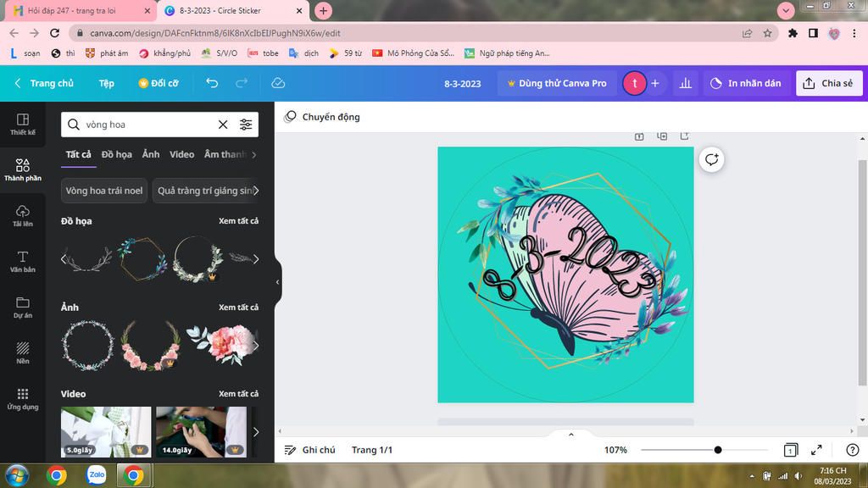
Task: Redo the last action
Action: point(242,83)
